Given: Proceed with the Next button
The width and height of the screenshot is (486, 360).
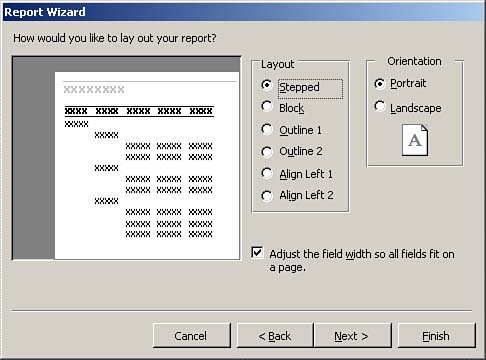Looking at the screenshot, I should tap(352, 335).
